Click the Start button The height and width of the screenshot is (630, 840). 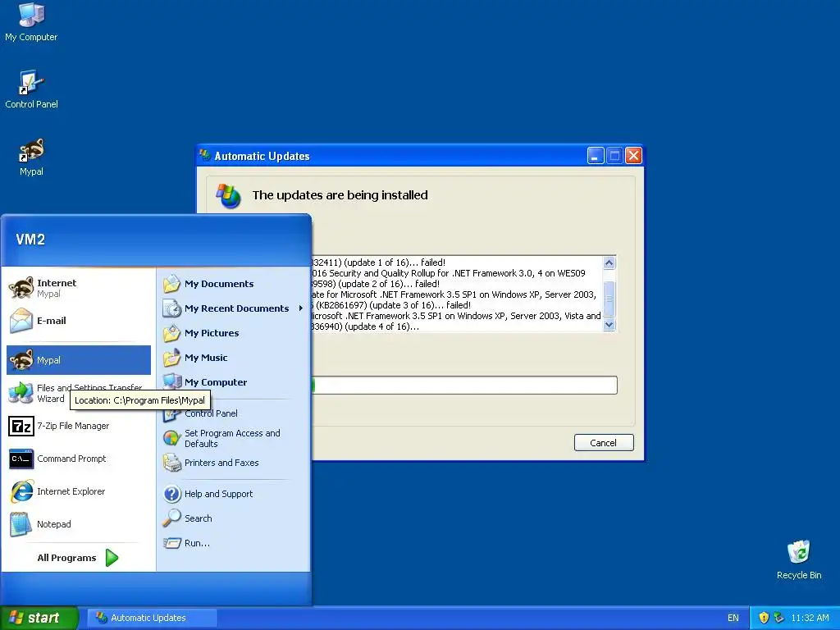click(x=39, y=618)
